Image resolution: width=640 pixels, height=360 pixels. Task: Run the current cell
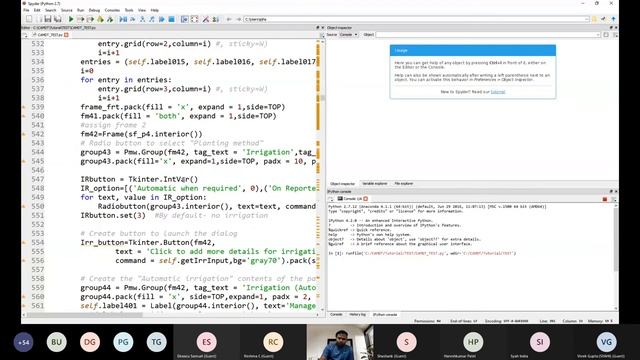(x=80, y=19)
